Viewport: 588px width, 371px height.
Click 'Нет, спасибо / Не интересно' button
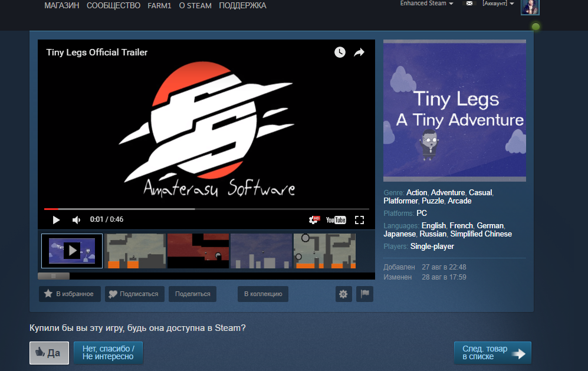point(108,353)
